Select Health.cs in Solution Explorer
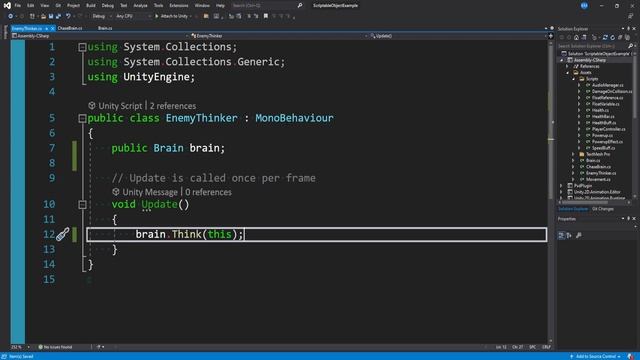This screenshot has height=360, width=640. tap(600, 110)
